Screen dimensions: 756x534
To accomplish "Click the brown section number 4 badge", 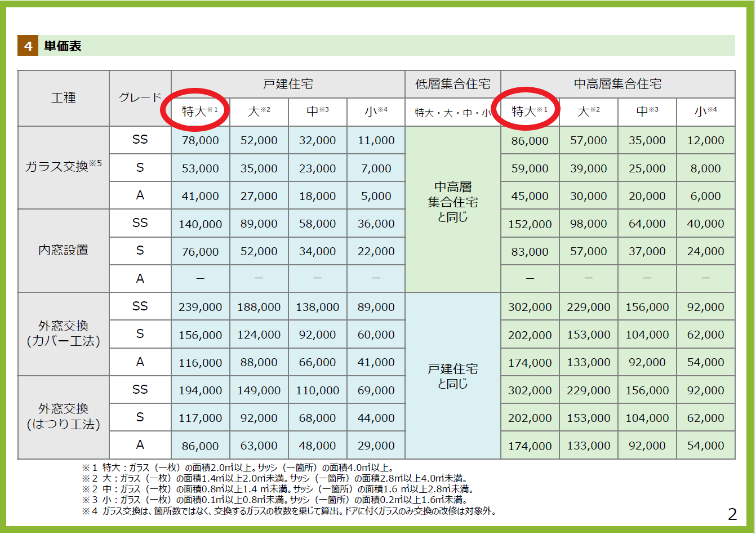I will 28,46.
